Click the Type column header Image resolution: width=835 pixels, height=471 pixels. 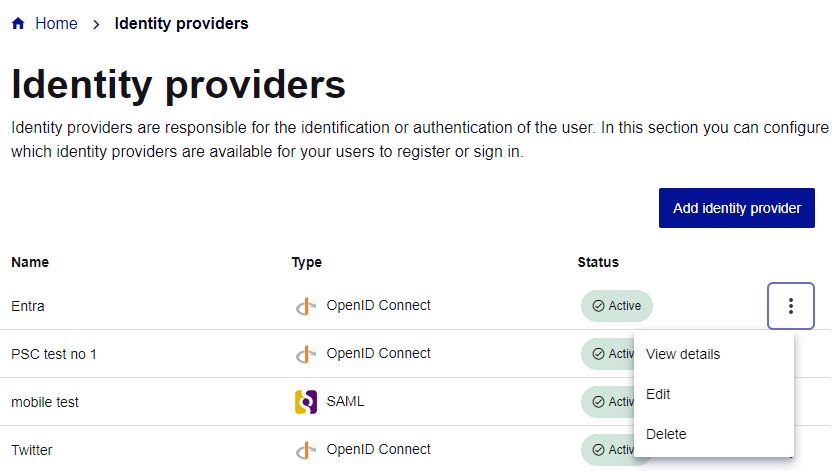[307, 263]
